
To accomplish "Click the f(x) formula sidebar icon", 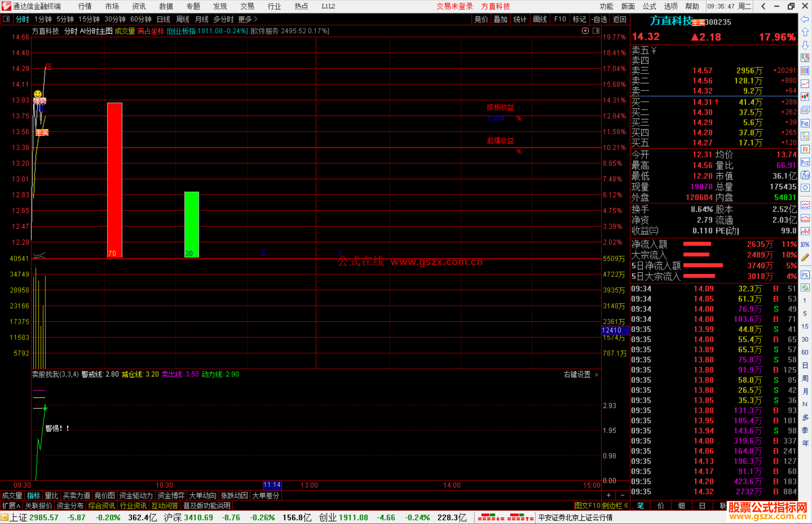I will click(805, 175).
